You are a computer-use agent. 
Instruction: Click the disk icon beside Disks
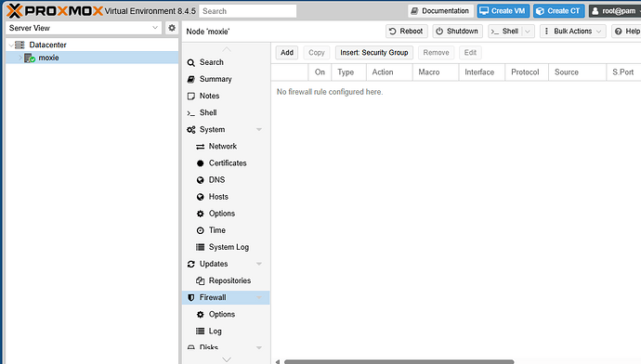[191, 347]
